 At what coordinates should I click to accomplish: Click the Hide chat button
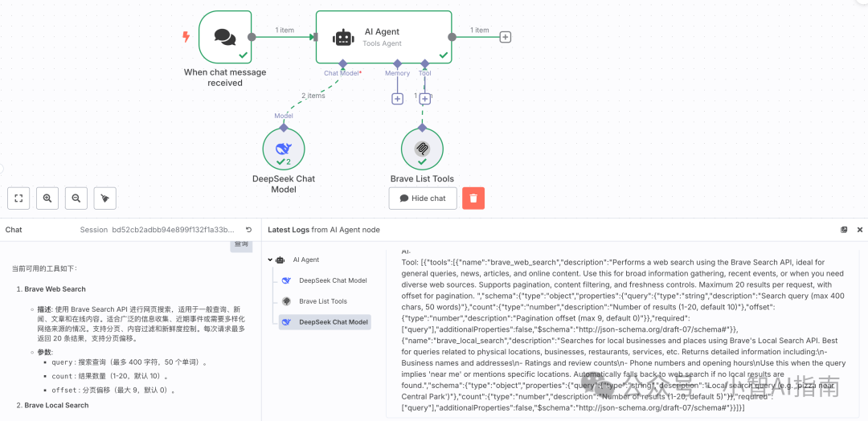coord(423,198)
